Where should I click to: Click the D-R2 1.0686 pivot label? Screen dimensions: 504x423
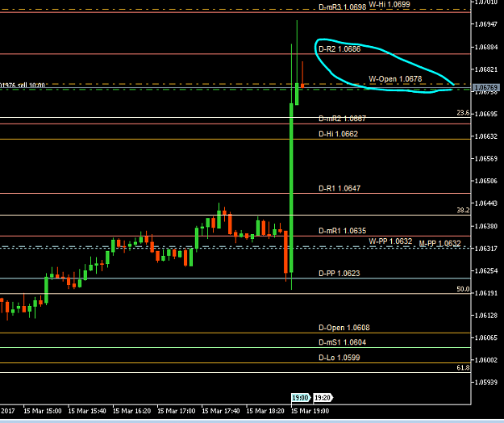click(339, 49)
